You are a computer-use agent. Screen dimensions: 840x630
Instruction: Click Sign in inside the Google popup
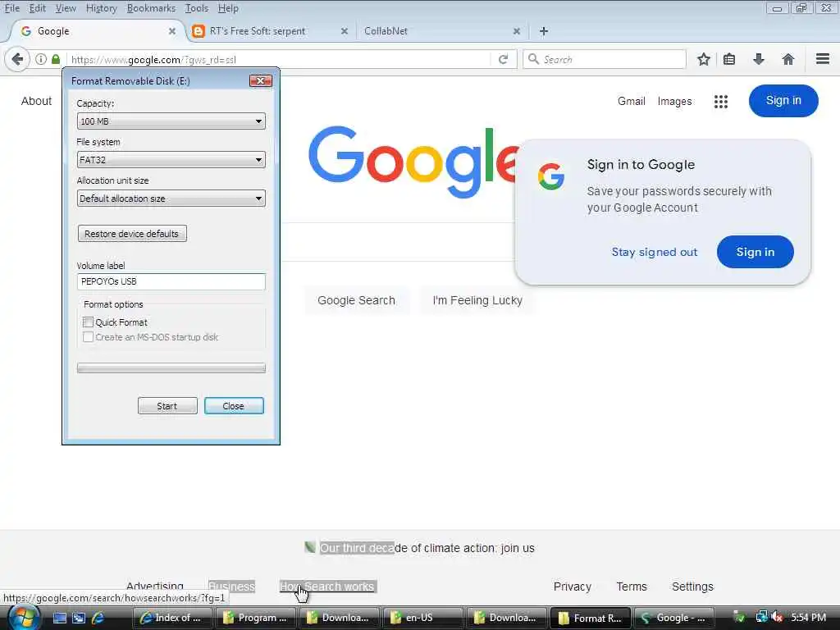pos(756,252)
